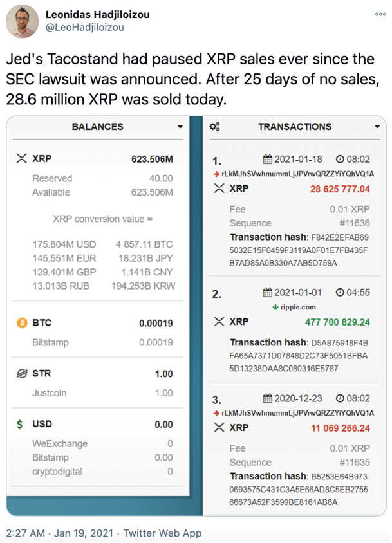Click the green USD dollar icon
The width and height of the screenshot is (392, 543).
click(x=21, y=424)
